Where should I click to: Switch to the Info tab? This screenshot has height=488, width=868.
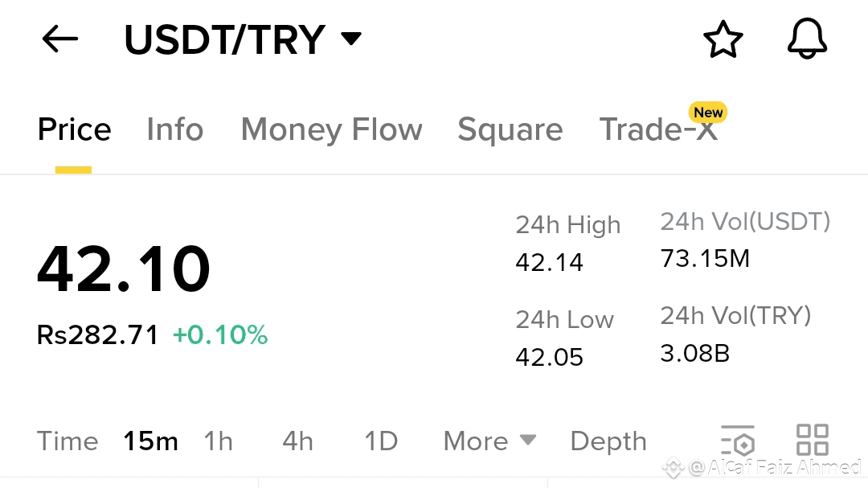tap(174, 129)
